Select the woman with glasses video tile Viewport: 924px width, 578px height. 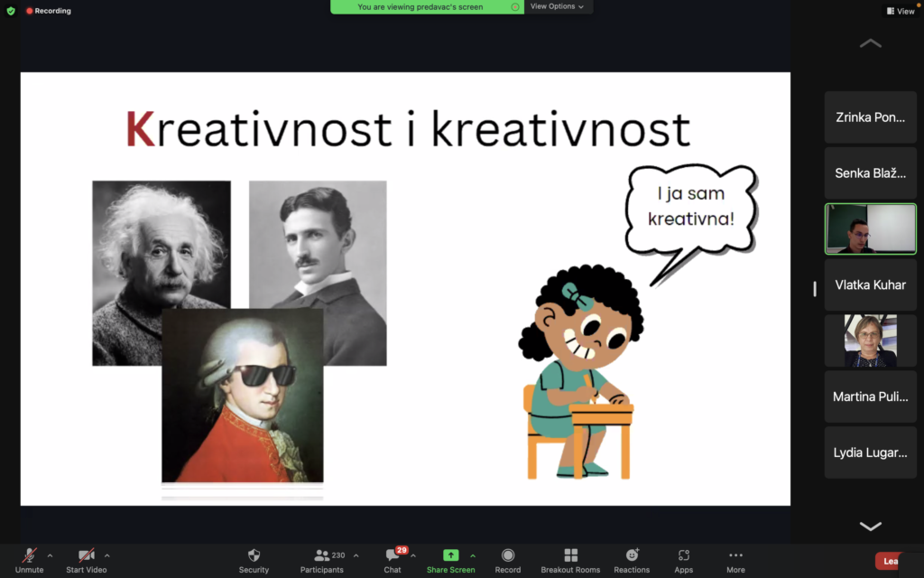click(871, 340)
